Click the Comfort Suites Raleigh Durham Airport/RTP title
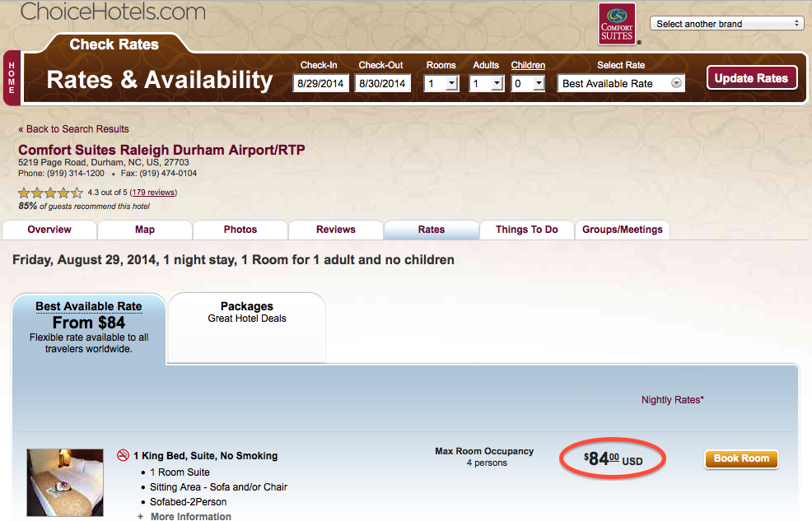This screenshot has height=521, width=812. tap(161, 150)
